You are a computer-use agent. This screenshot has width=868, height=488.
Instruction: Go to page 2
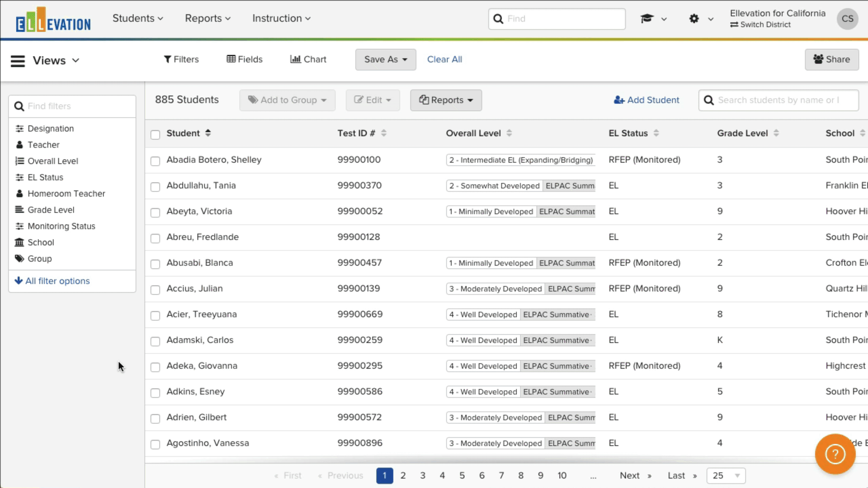click(403, 476)
